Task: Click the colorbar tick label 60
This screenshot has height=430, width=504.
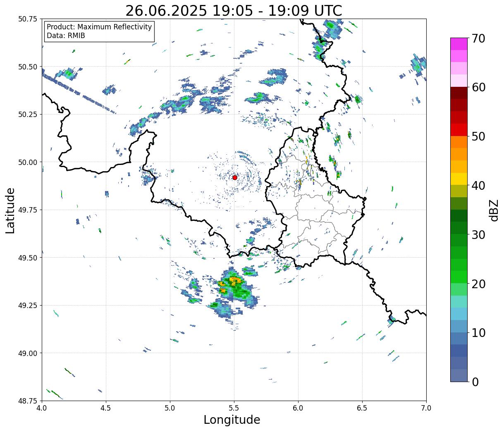Action: pos(478,87)
